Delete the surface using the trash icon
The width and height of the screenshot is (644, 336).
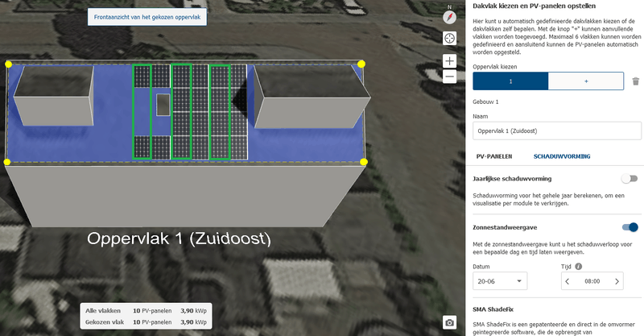636,81
